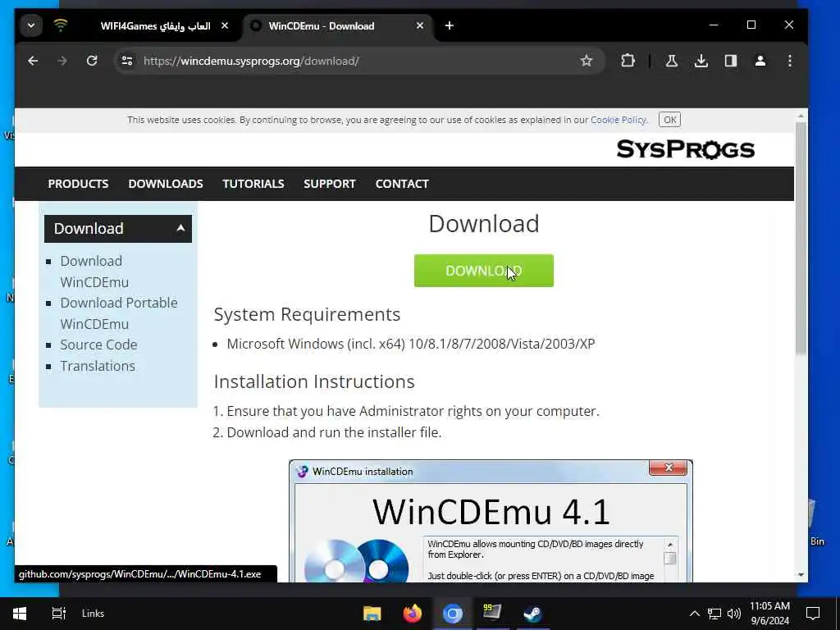Click the scrollbar up arrow

801,116
